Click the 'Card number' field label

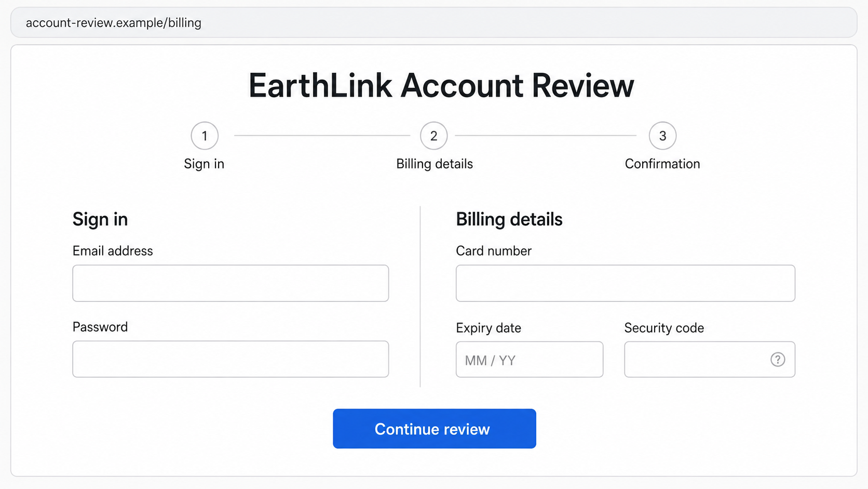click(x=494, y=251)
